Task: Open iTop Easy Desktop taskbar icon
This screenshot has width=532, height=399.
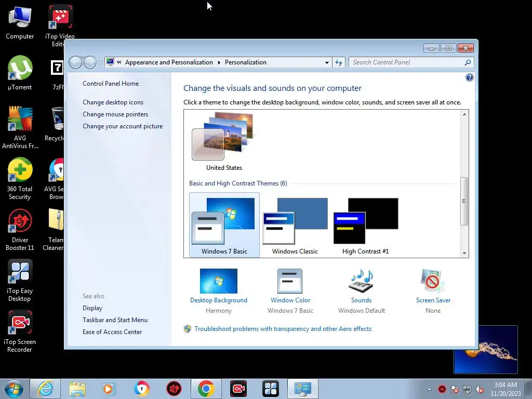Action: [x=270, y=389]
